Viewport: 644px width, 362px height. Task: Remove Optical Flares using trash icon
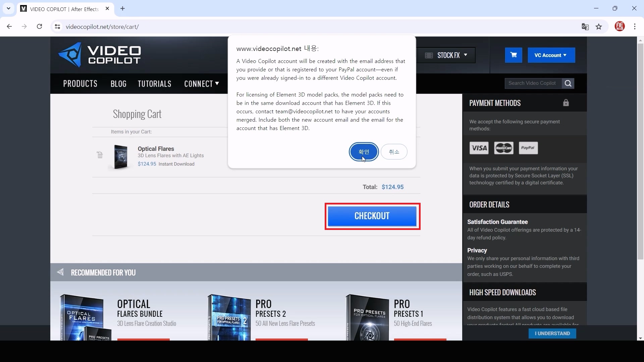click(100, 155)
